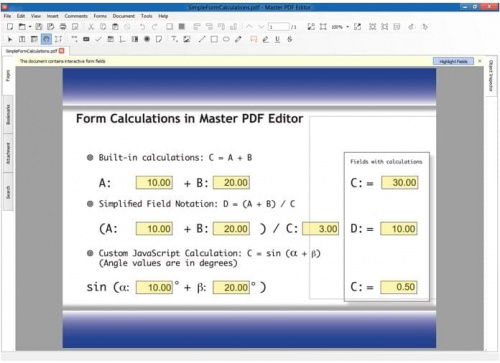Open the Forms menu
Image resolution: width=500 pixels, height=363 pixels.
pyautogui.click(x=100, y=16)
